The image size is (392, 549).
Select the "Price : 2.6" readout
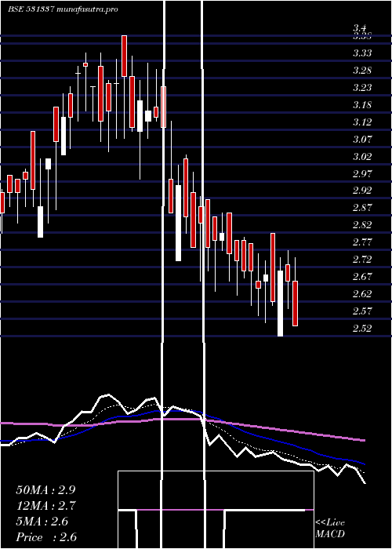[x=46, y=537]
